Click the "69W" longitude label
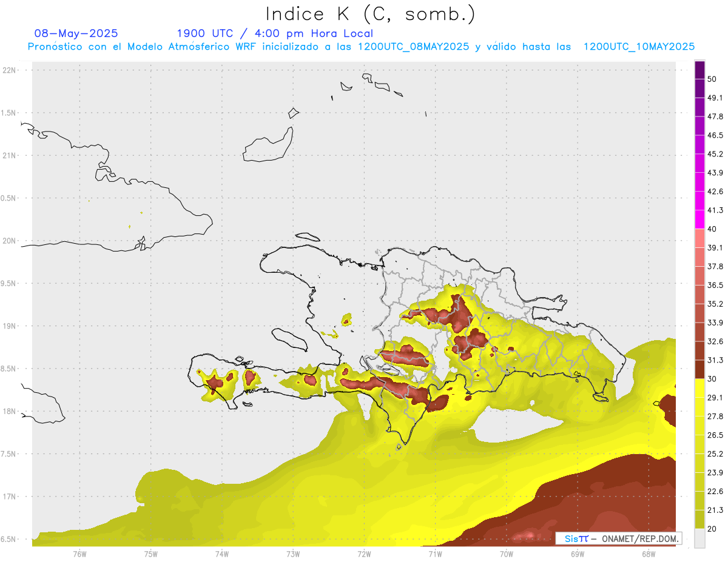728x562 pixels. [578, 554]
